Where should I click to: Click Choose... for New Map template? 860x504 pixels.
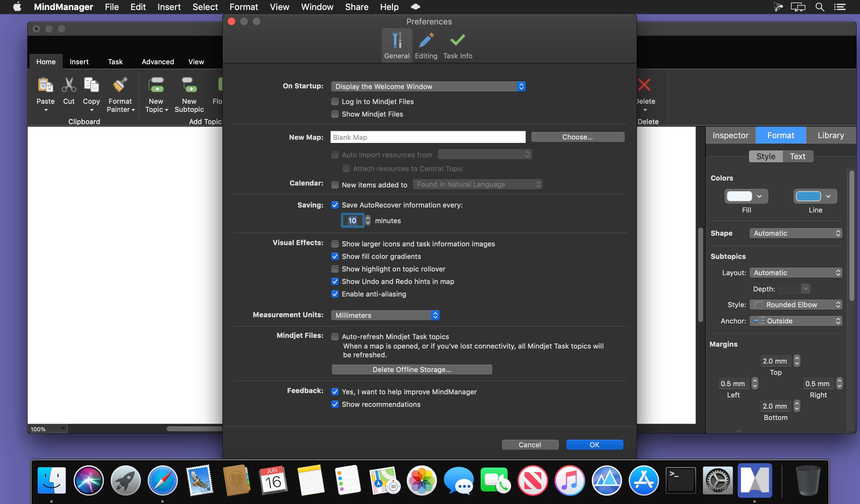[577, 137]
